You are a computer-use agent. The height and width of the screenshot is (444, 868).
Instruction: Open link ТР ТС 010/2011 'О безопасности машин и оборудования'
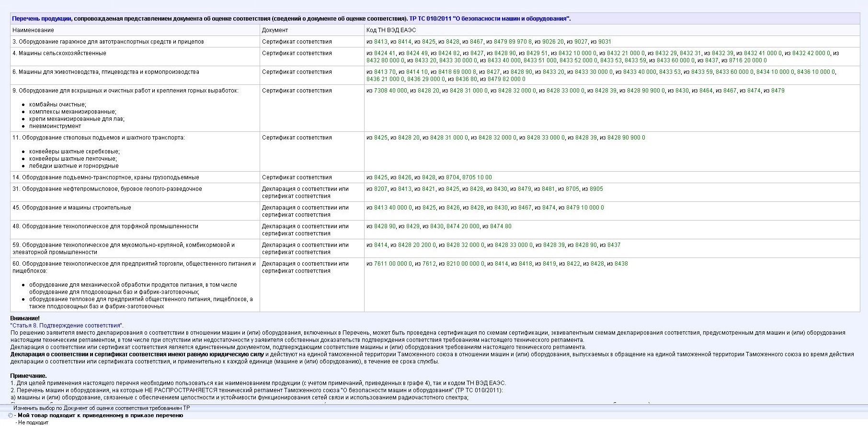coord(489,19)
